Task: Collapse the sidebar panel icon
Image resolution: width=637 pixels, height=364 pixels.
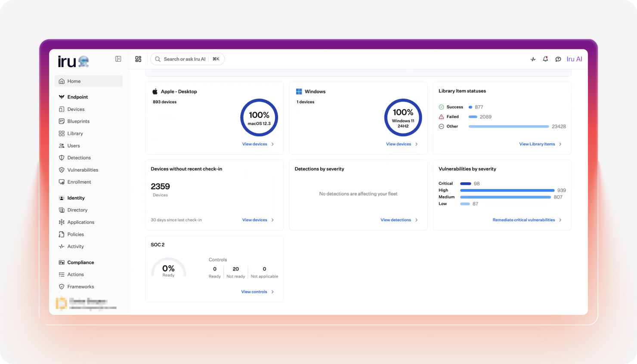Action: [x=118, y=59]
